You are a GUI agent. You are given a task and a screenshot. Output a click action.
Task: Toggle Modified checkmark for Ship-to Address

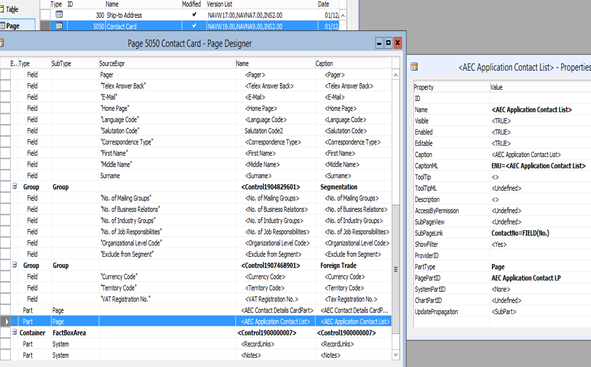point(194,15)
